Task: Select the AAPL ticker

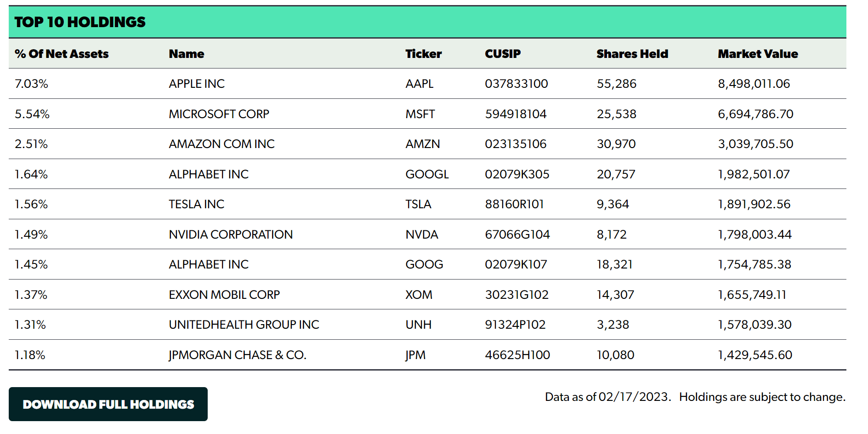Action: 419,84
